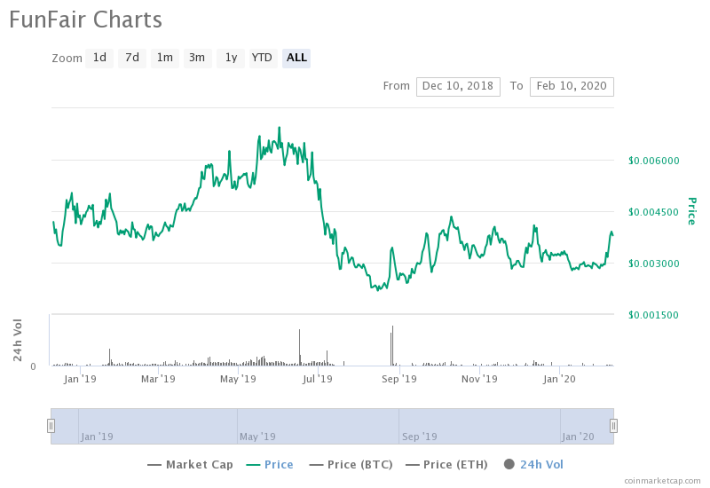The height and width of the screenshot is (488, 710).
Task: Click the $0.006000 price axis label
Action: (x=654, y=161)
